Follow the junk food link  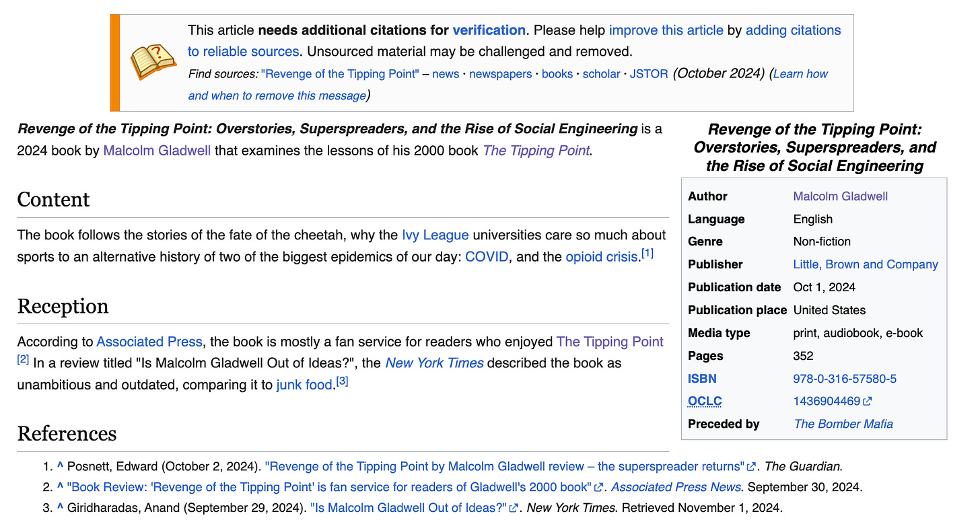pyautogui.click(x=304, y=385)
